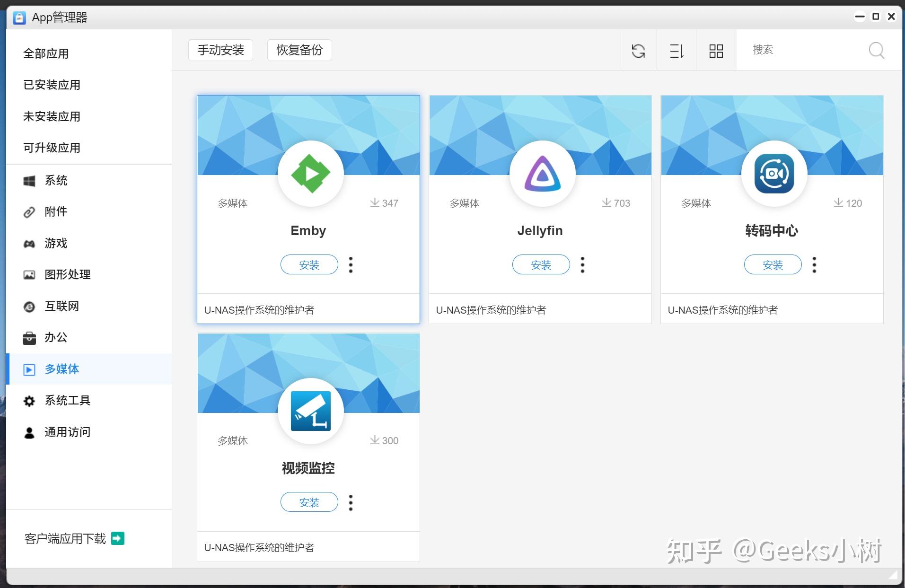Click the 系统工具 gear icon
The image size is (905, 588).
[29, 401]
